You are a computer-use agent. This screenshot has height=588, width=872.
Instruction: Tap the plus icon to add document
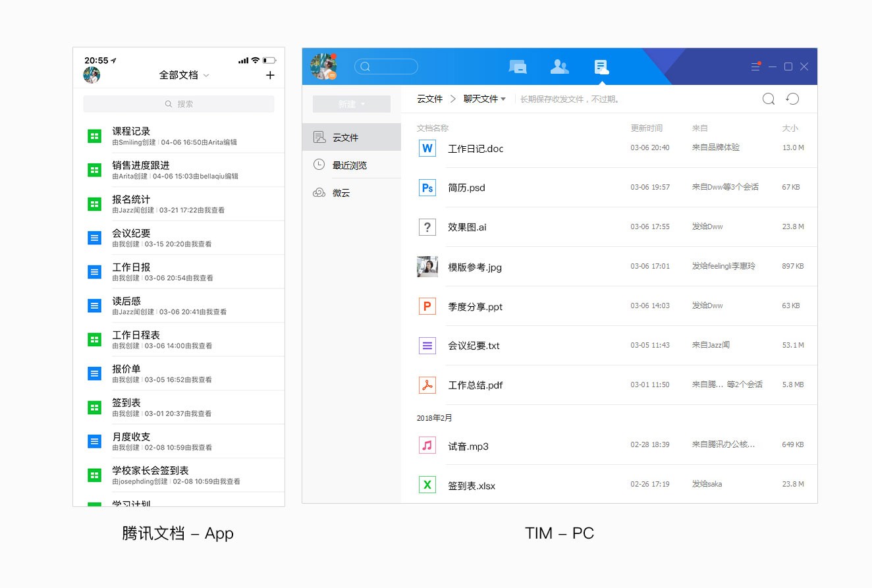270,75
